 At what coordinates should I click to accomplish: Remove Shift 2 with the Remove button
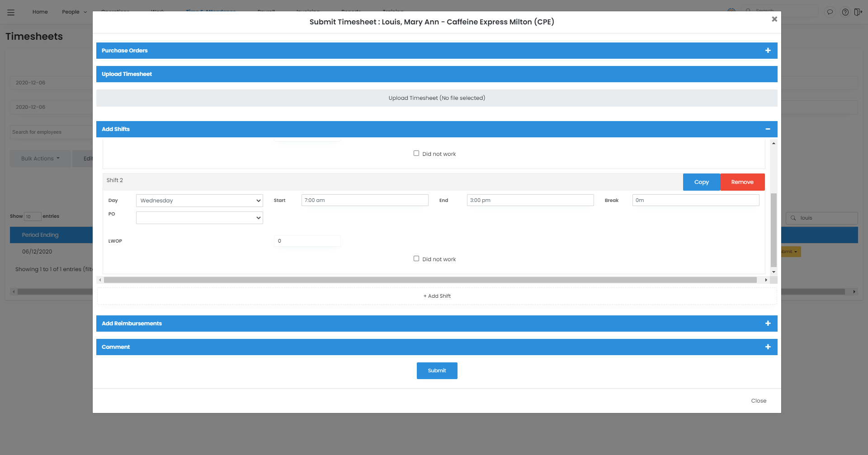pyautogui.click(x=742, y=182)
